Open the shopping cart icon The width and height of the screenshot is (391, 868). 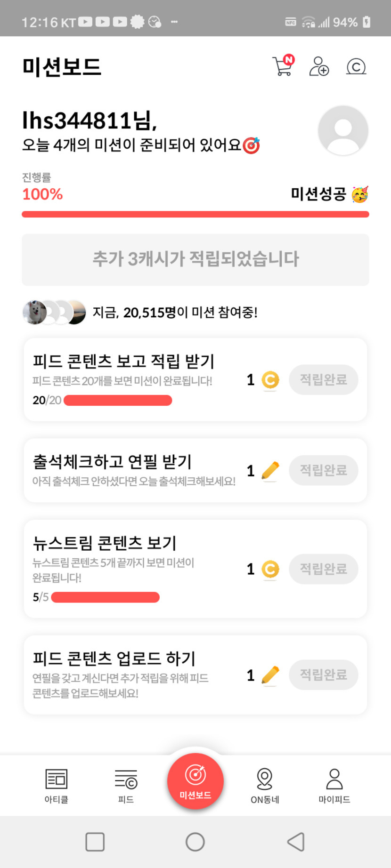(283, 66)
